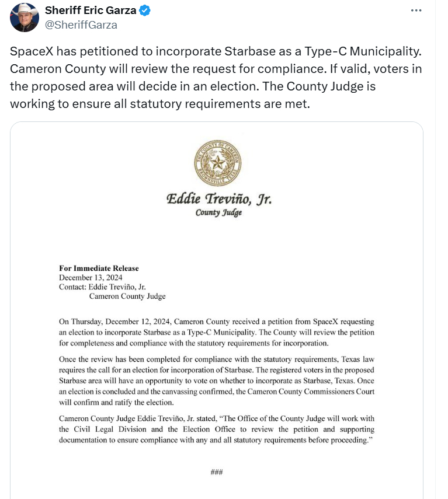Image resolution: width=448 pixels, height=499 pixels.
Task: Click the "December 13, 2024" date line
Action: pyautogui.click(x=91, y=278)
